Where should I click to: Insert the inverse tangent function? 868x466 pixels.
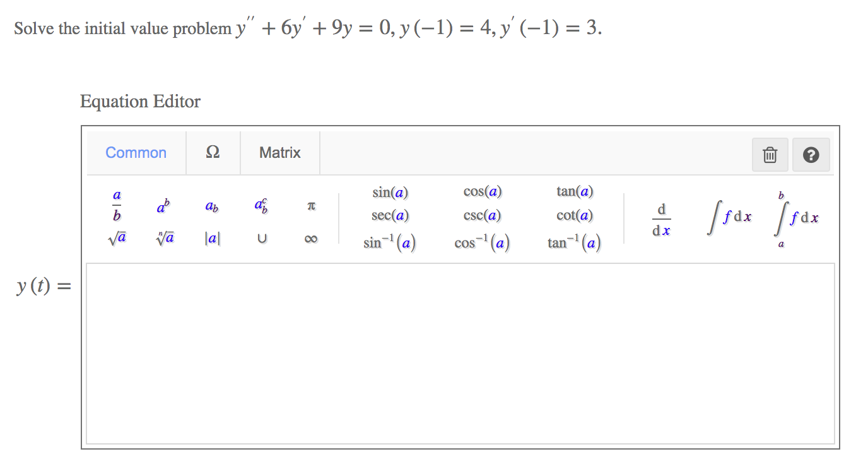[x=574, y=242]
